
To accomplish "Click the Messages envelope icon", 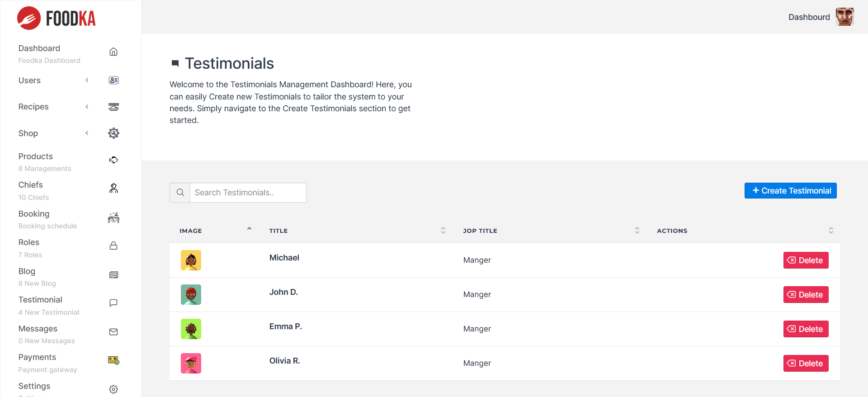I will [113, 332].
